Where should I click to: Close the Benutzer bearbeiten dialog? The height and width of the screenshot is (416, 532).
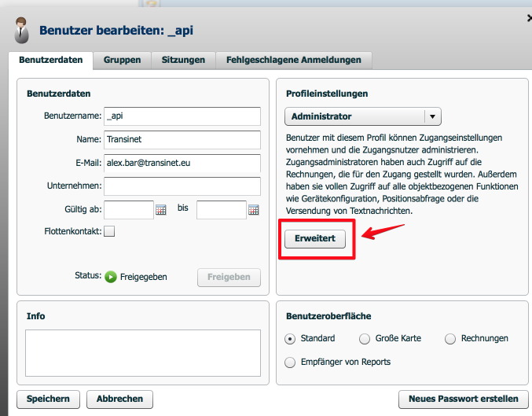(528, 17)
